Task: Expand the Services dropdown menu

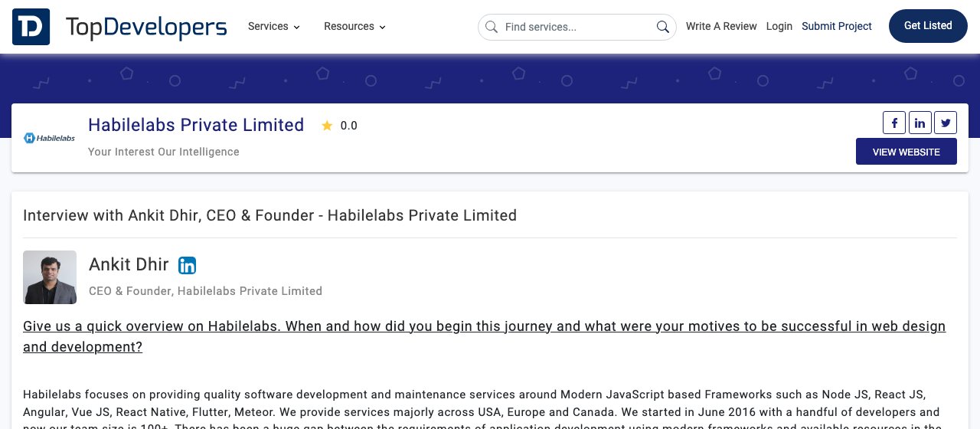Action: click(274, 26)
